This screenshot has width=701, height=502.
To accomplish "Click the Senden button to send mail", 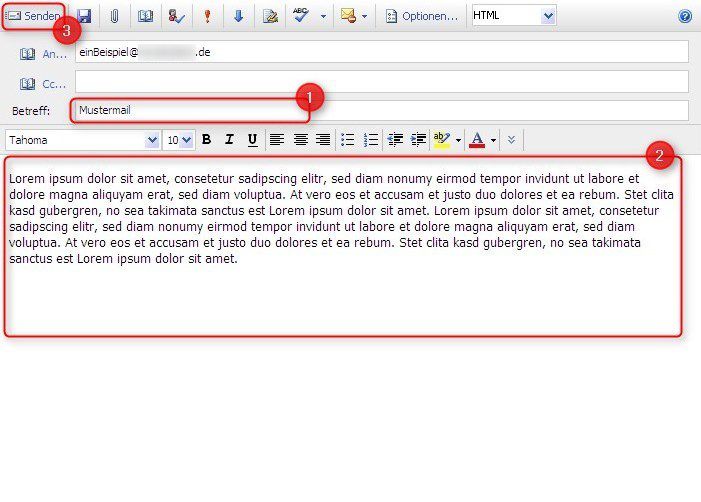I will click(x=34, y=16).
